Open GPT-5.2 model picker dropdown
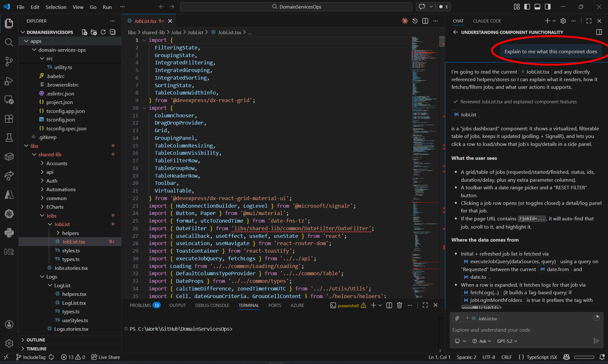Image resolution: width=608 pixels, height=364 pixels. pyautogui.click(x=507, y=341)
